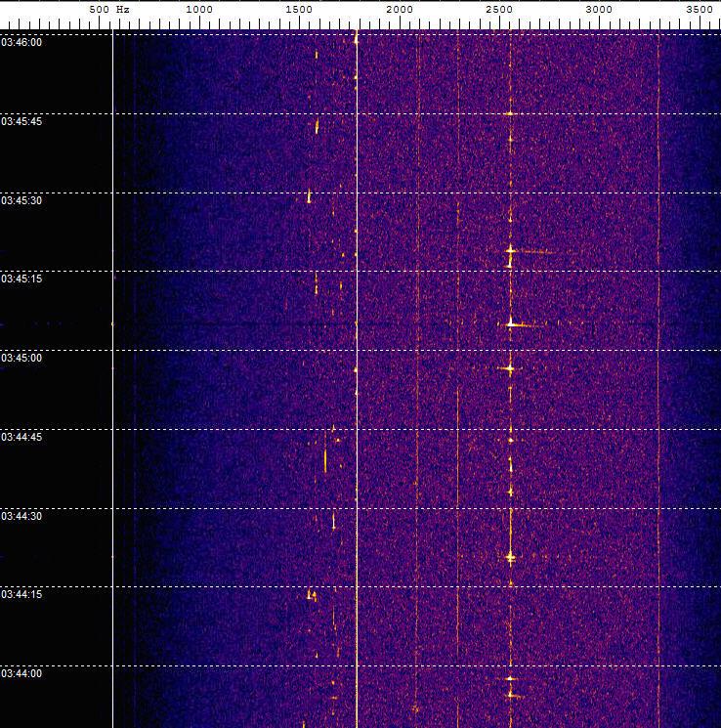This screenshot has height=728, width=721.
Task: Click the 03:45:45 time label
Action: coord(21,121)
